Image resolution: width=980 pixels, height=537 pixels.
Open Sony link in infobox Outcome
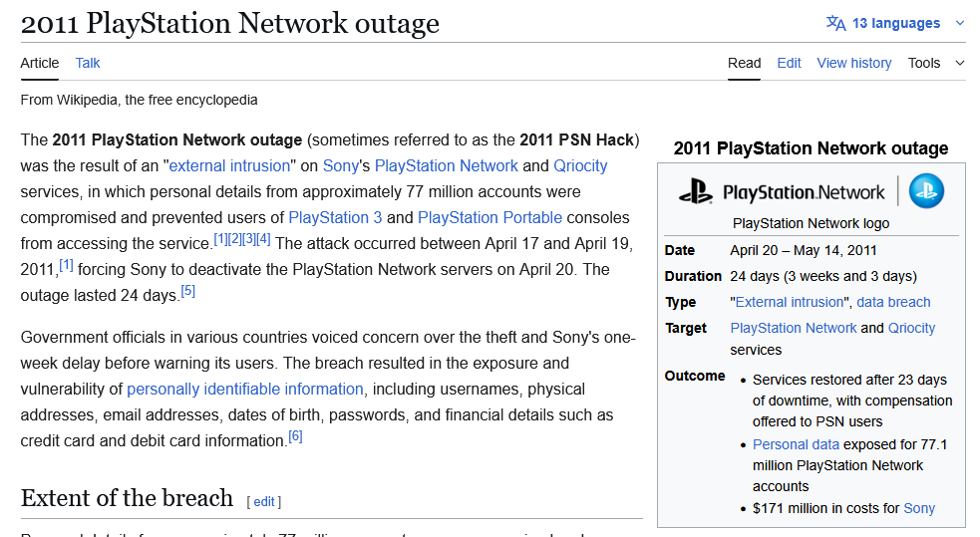coord(919,508)
